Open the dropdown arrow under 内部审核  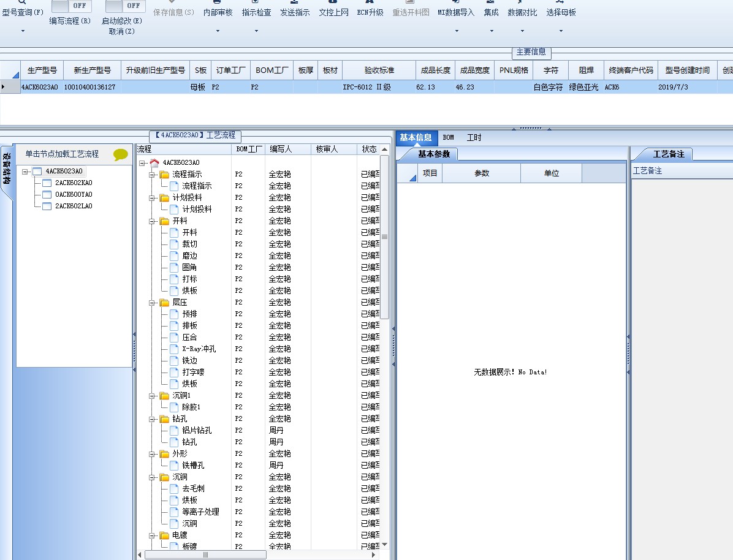pyautogui.click(x=218, y=31)
